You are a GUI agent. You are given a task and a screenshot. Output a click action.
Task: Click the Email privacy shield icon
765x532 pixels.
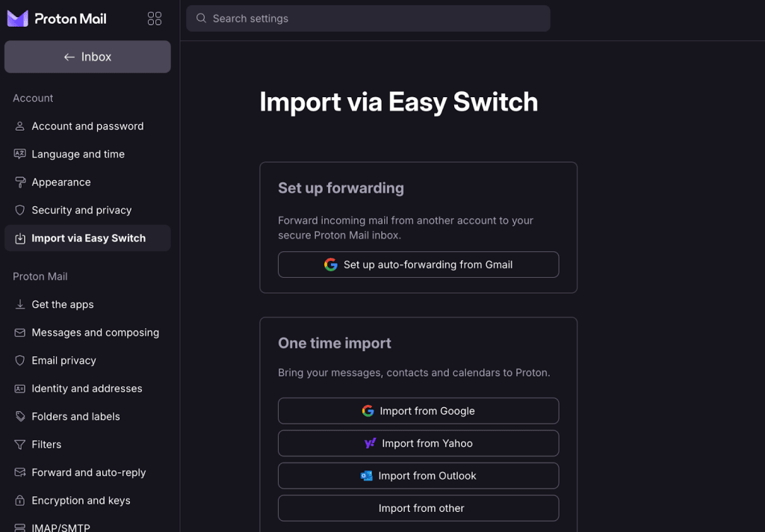tap(19, 361)
